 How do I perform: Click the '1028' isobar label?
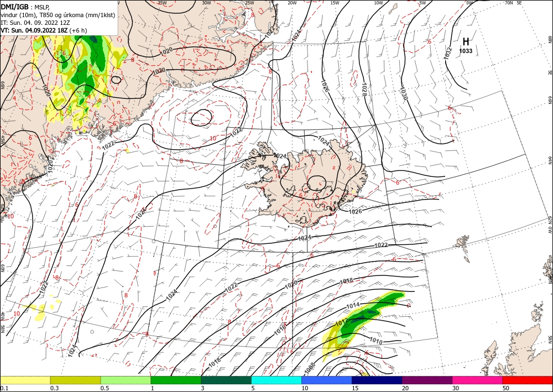pos(364,90)
